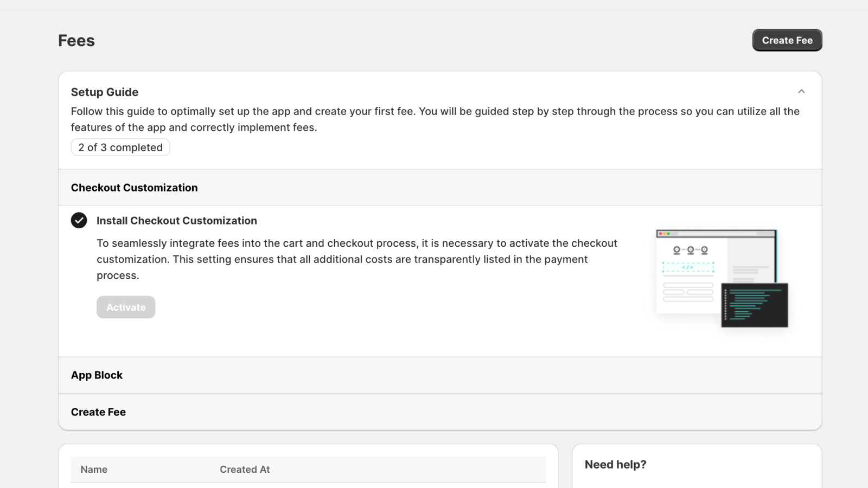Click the Created At column header
This screenshot has width=868, height=488.
[x=245, y=469]
